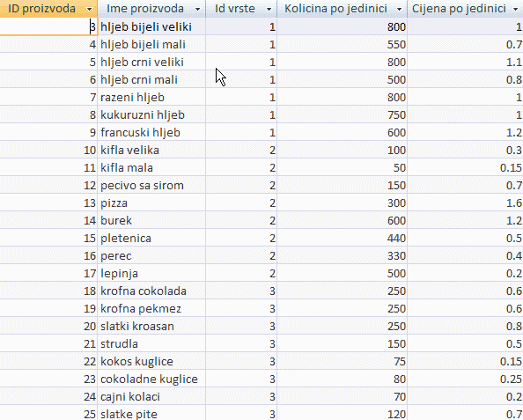Viewport: 523px width, 420px height.
Task: Select the cajni kolaci name cell
Action: (151, 396)
